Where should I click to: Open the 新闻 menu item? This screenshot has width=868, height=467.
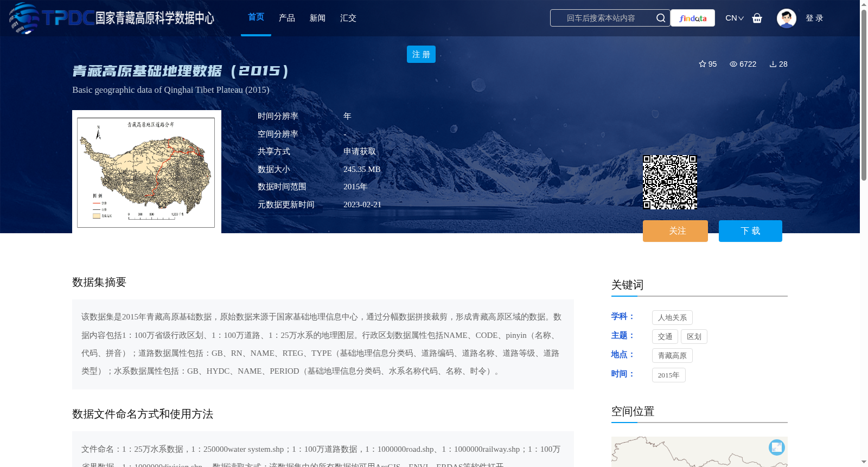pyautogui.click(x=317, y=18)
